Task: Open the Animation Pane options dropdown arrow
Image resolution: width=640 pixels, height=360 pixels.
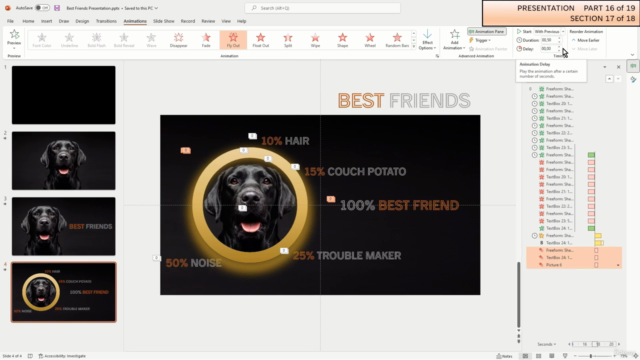Action: [605, 67]
